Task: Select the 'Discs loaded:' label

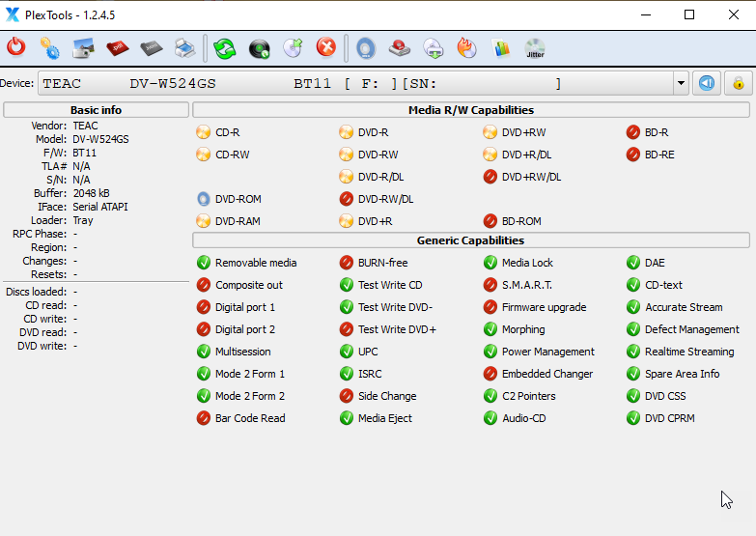Action: pos(36,292)
